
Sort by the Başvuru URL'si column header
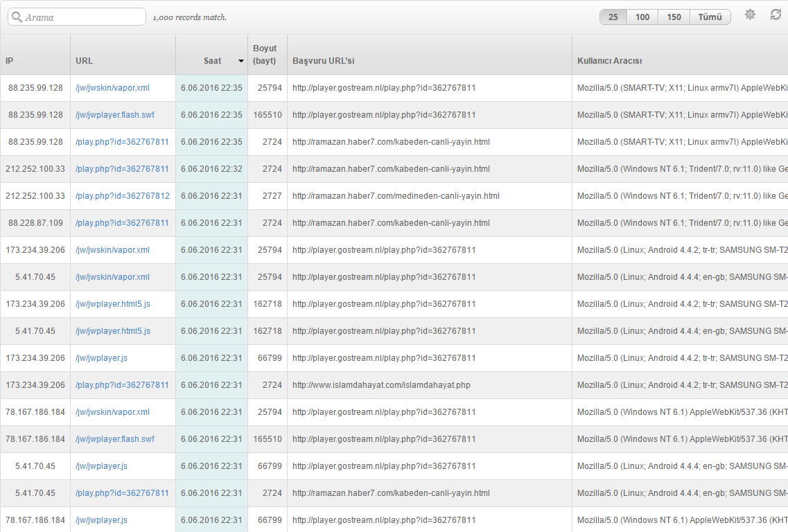point(430,55)
